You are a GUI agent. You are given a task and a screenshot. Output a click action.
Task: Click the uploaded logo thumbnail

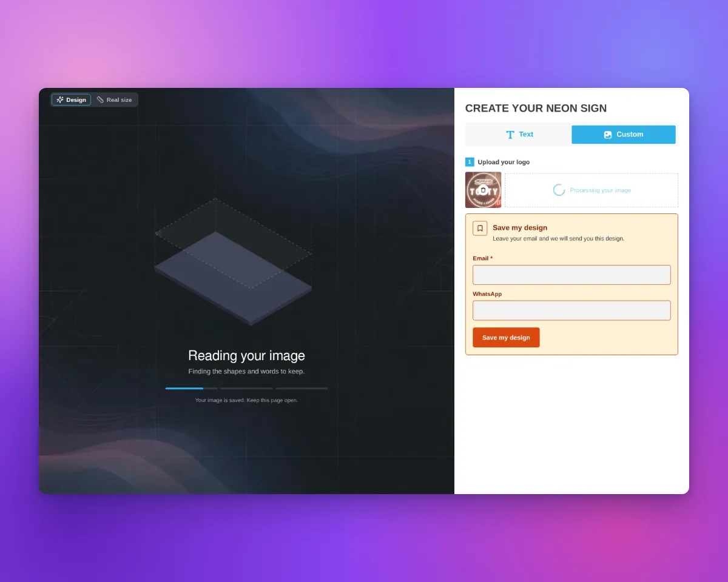pyautogui.click(x=484, y=190)
